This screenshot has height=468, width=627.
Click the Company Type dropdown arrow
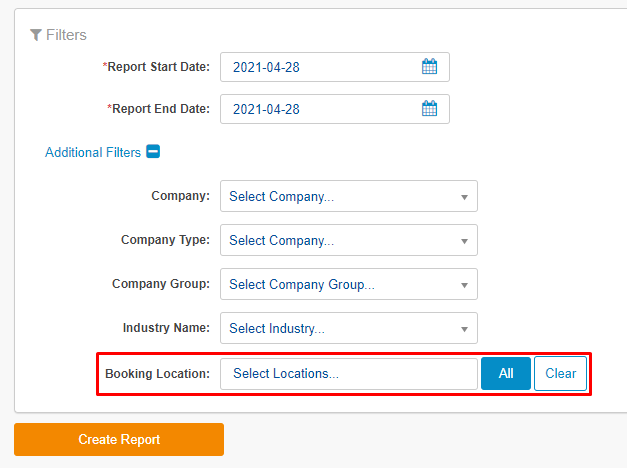click(x=464, y=241)
